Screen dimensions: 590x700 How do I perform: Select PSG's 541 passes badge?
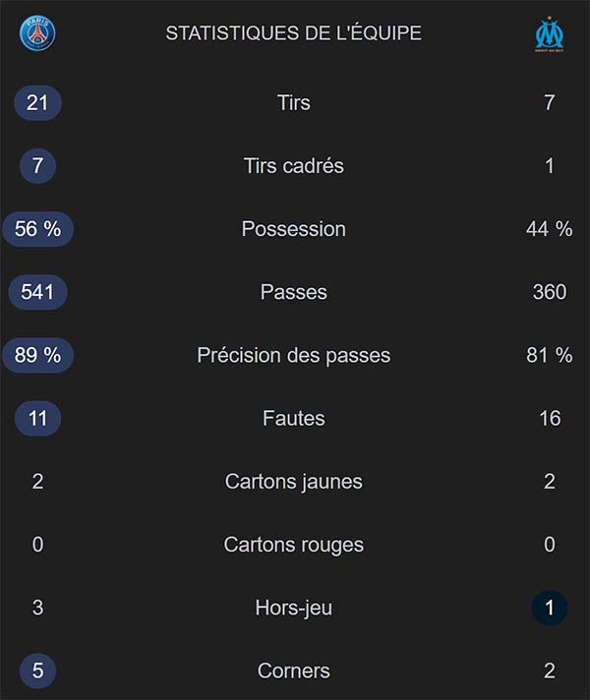click(37, 292)
